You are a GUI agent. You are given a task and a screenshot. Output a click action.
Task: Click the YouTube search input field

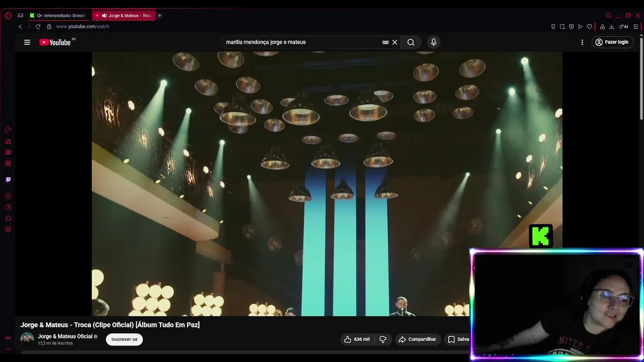point(302,42)
